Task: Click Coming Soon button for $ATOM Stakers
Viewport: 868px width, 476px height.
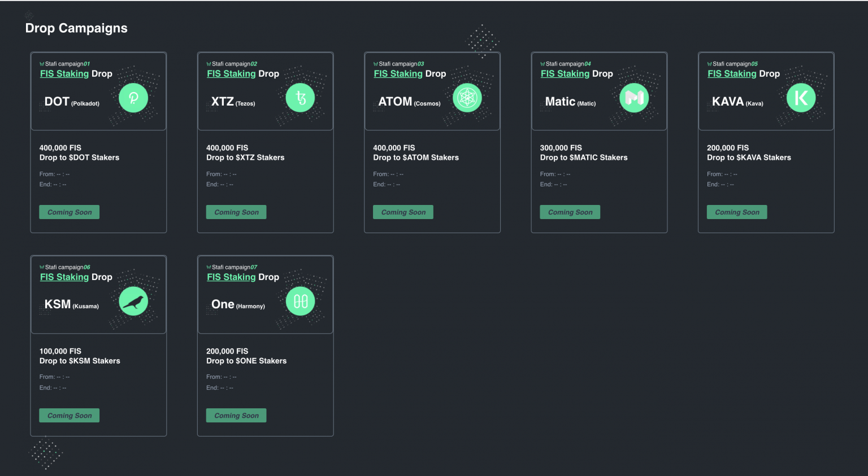Action: [x=403, y=212]
